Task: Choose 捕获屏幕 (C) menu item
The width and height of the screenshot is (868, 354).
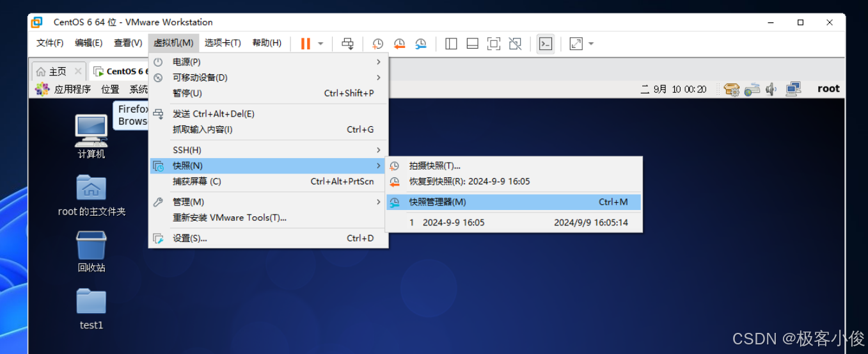Action: [268, 181]
